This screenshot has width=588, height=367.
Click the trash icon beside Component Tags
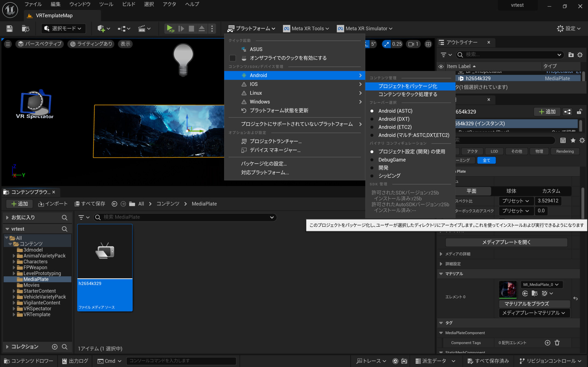[557, 342]
